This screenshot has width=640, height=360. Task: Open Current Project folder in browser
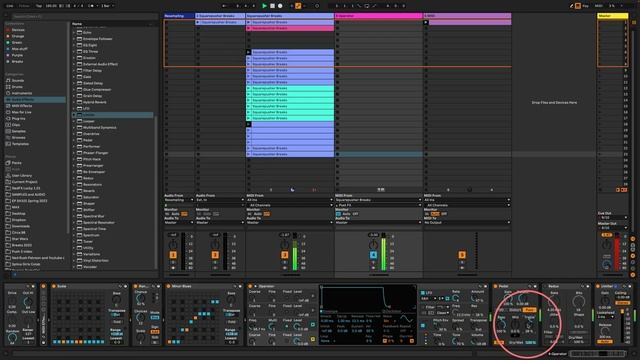point(24,182)
